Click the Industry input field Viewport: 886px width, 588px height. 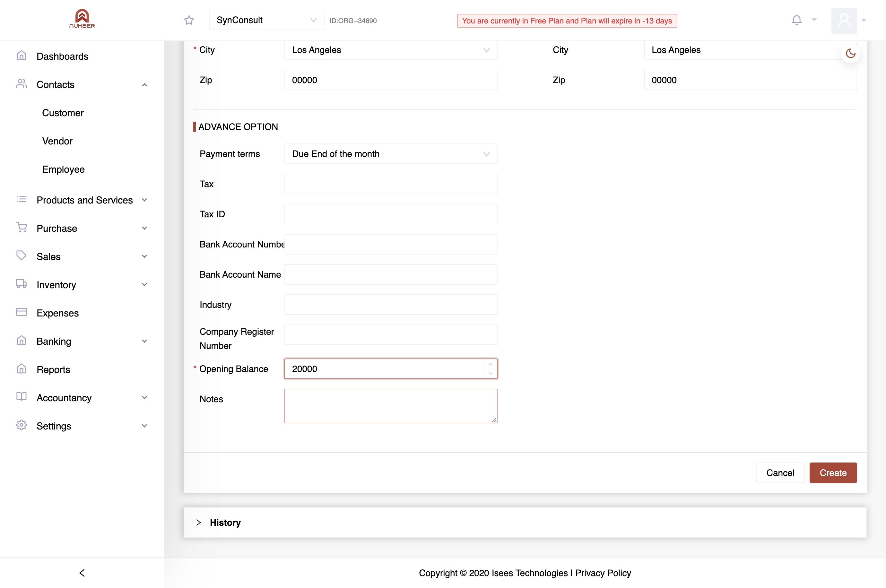coord(391,305)
